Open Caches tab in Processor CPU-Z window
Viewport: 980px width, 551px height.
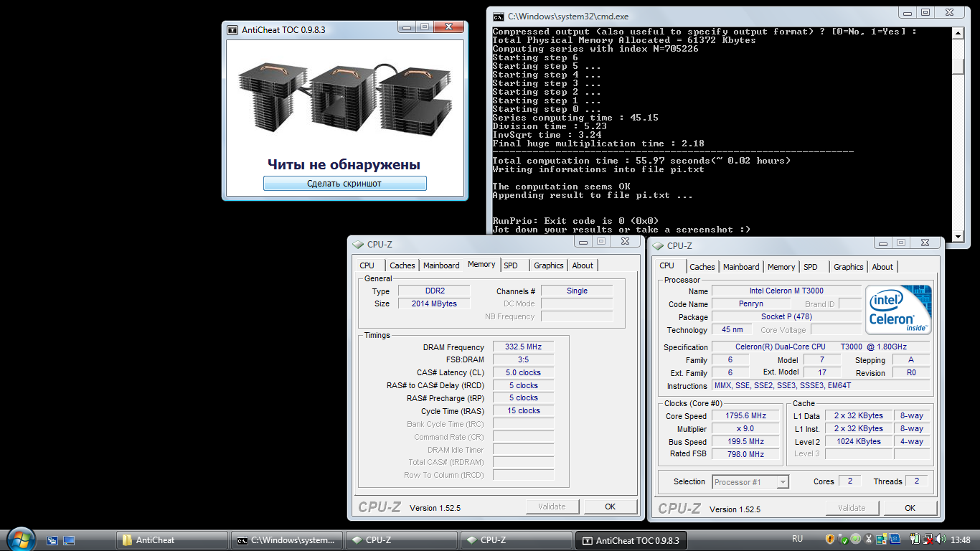[702, 267]
